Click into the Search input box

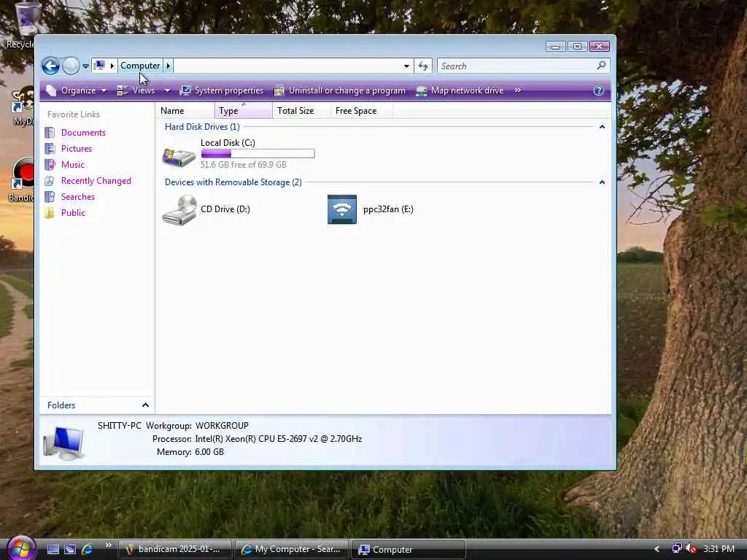tap(516, 66)
